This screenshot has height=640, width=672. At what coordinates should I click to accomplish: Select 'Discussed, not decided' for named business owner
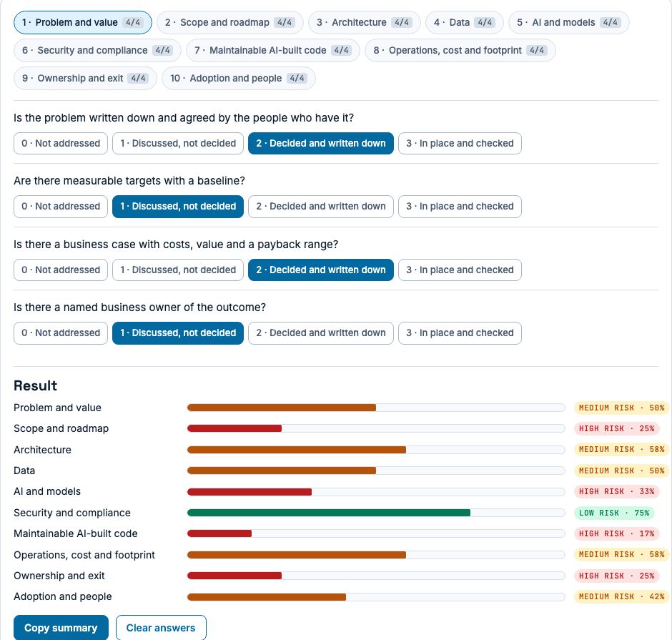point(178,333)
